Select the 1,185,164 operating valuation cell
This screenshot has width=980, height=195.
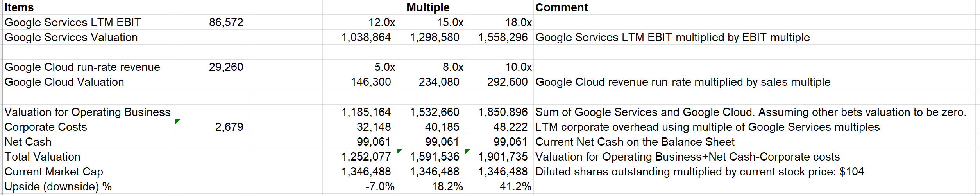359,112
